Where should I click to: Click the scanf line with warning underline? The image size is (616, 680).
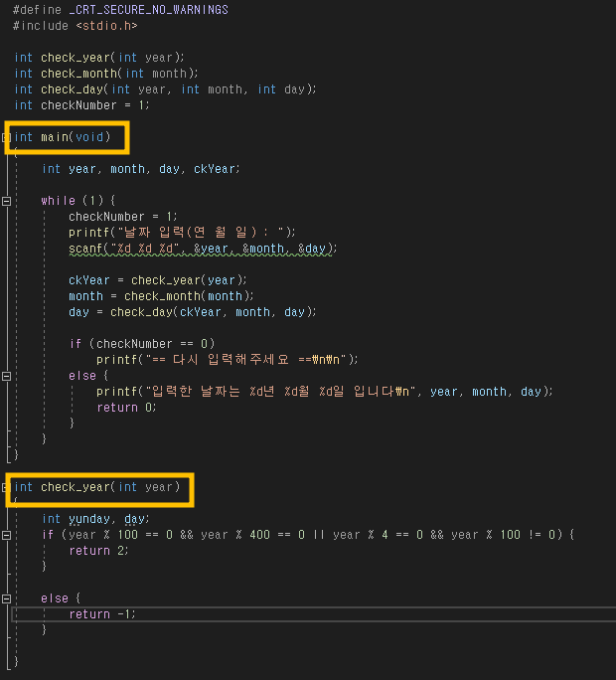coord(203,249)
